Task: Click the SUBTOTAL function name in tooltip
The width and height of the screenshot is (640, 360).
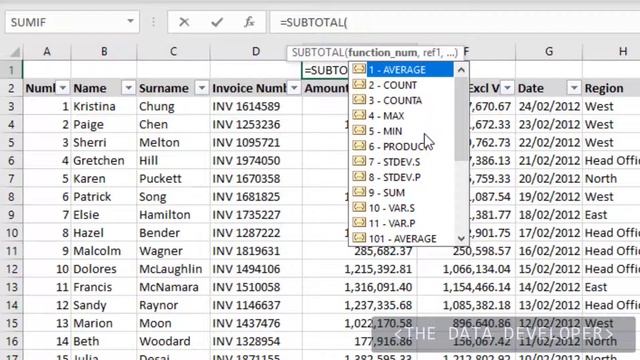Action: point(318,53)
